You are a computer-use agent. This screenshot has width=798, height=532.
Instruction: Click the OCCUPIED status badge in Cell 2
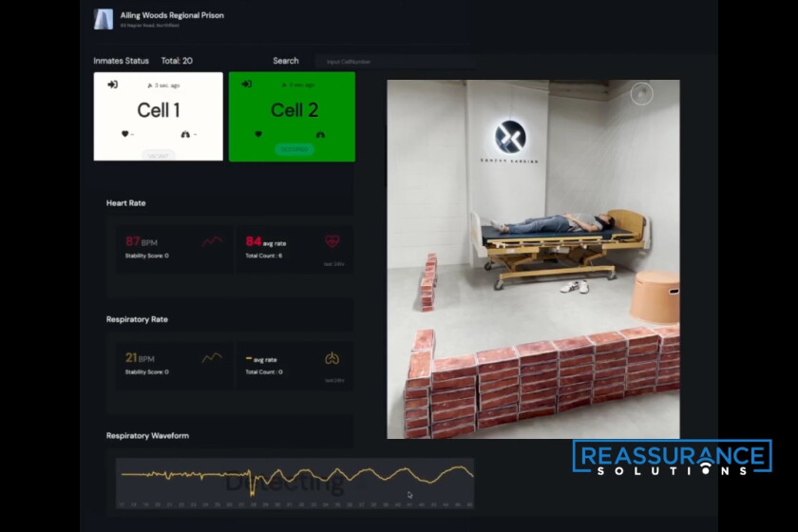294,149
